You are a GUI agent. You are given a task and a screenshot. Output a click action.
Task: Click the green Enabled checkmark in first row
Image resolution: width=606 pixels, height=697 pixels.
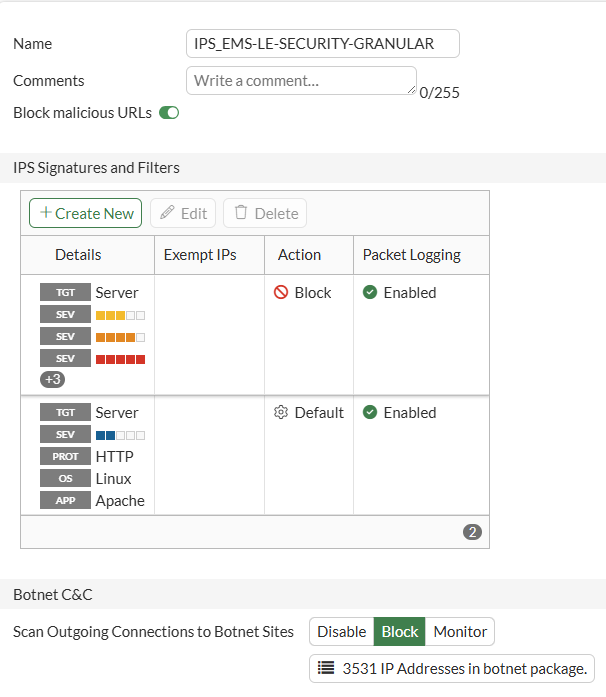369,292
